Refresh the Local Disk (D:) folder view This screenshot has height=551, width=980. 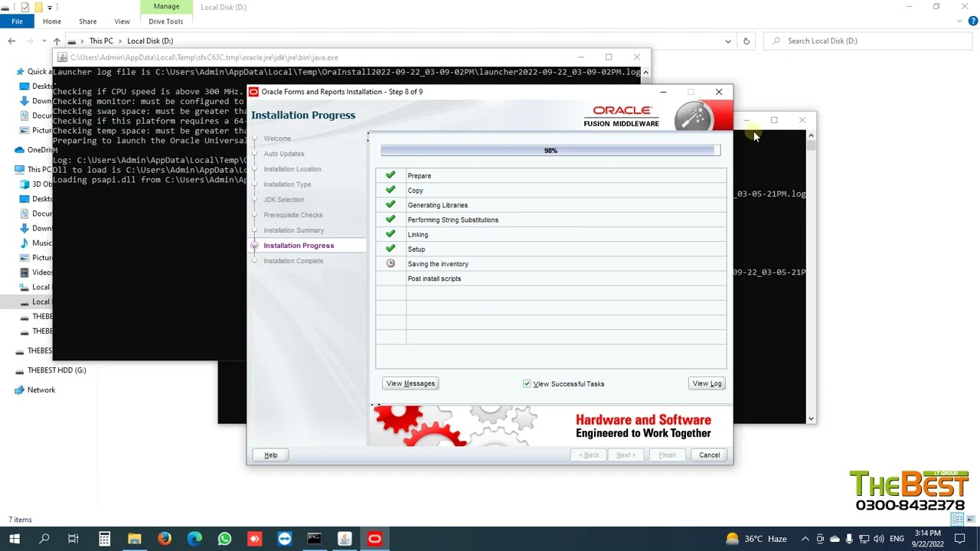(x=746, y=41)
